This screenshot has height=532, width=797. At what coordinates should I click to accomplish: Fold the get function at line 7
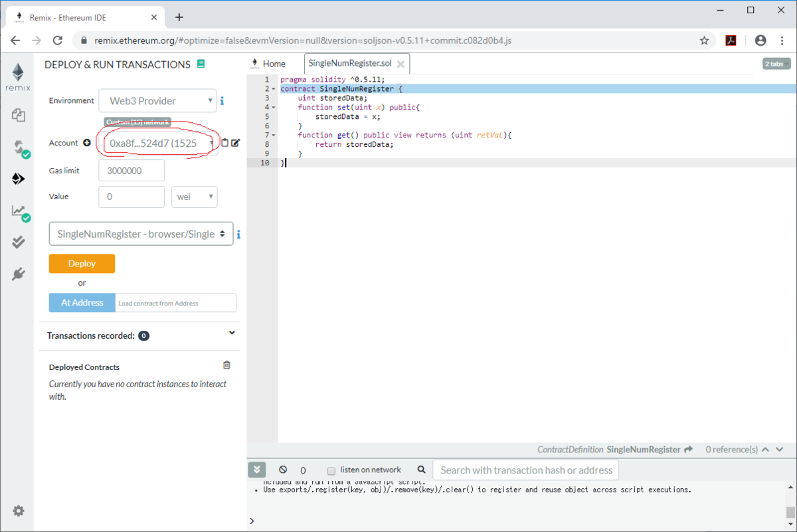pos(274,135)
